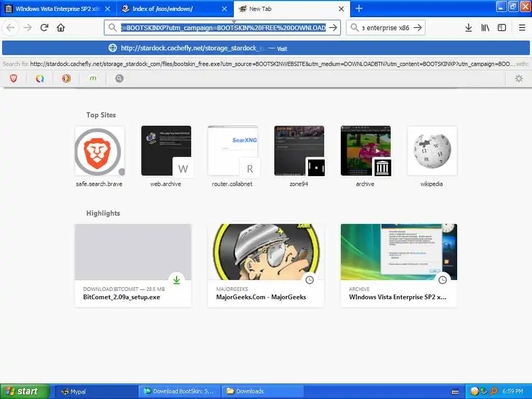Close the New Tab tab
Image resolution: width=532 pixels, height=399 pixels.
pos(341,9)
